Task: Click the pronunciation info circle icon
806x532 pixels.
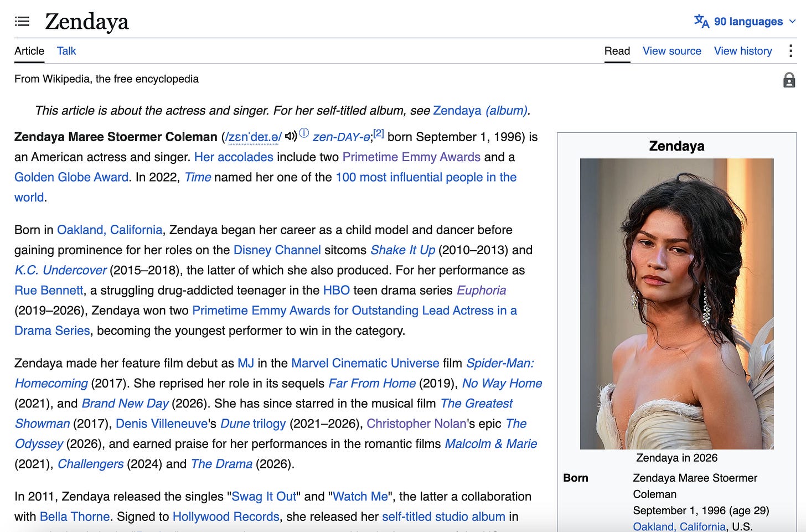Action: (x=304, y=133)
